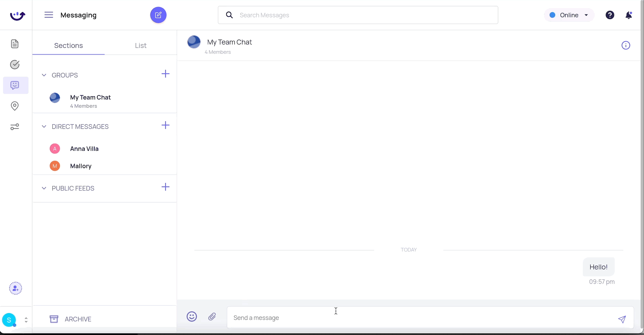Screen dimensions: 644x335
Task: Compose a new message with the pencil button
Action: coord(158,15)
